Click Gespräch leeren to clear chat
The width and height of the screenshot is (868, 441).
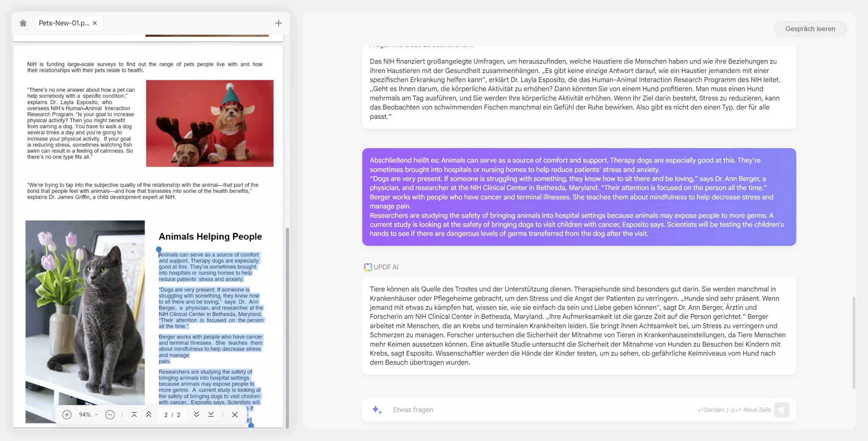(x=810, y=29)
